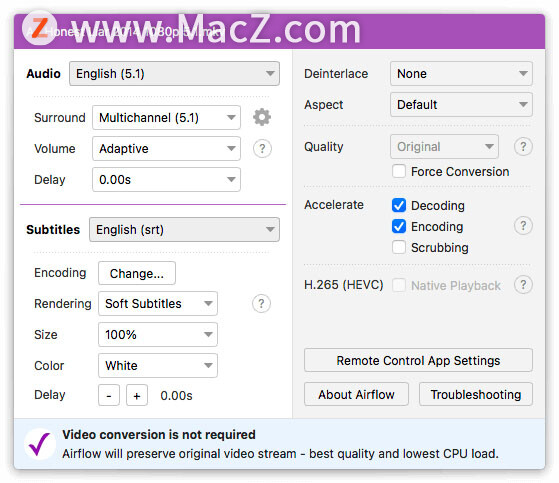Open subtitle Color dropdown showing White
The height and width of the screenshot is (483, 559).
coord(158,365)
